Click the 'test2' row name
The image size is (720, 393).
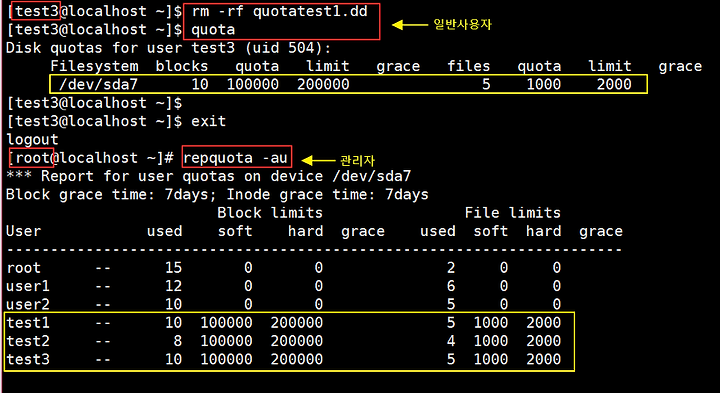tap(28, 341)
